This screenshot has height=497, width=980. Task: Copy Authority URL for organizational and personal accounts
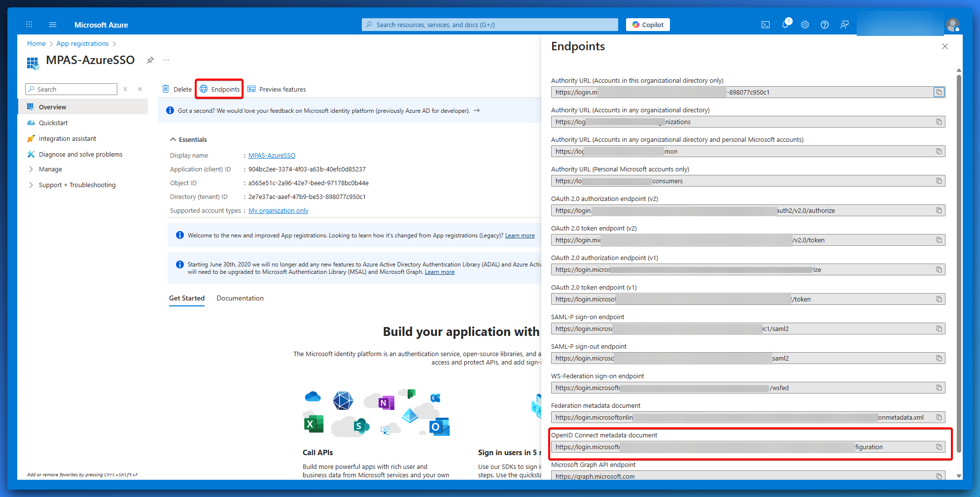[939, 151]
